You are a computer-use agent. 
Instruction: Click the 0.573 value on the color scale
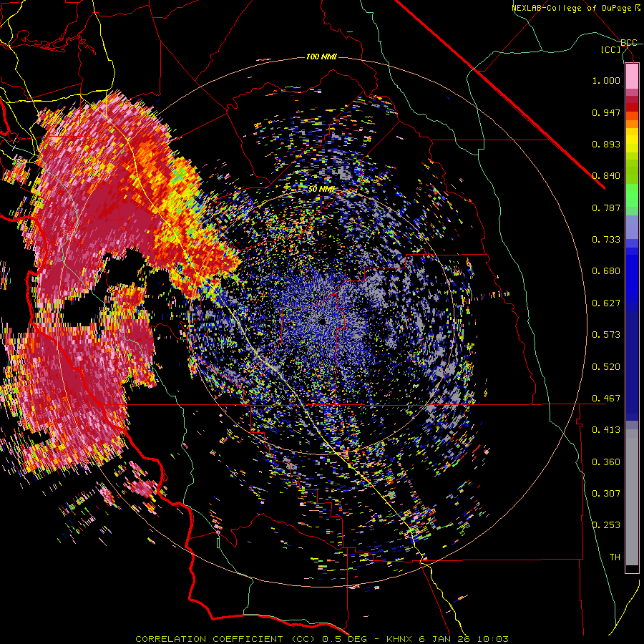point(606,335)
